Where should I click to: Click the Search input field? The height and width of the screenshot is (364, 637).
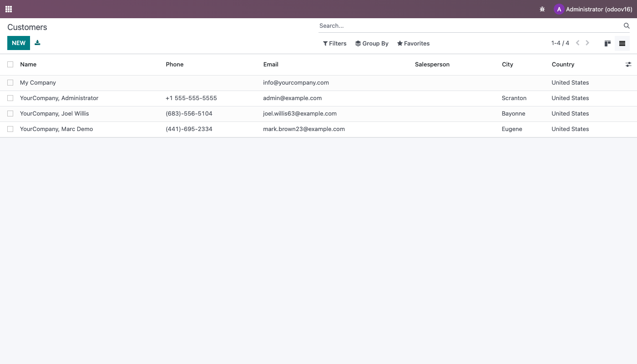pyautogui.click(x=470, y=26)
